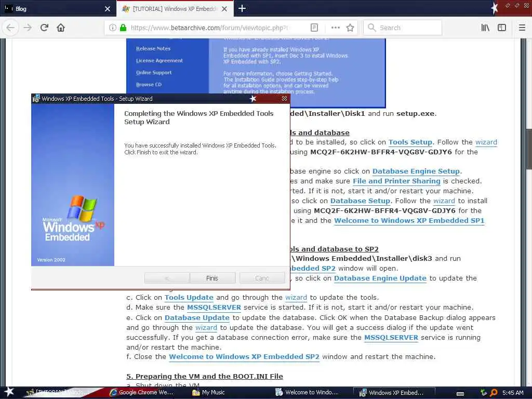
Task: Go back using the browser back arrow
Action: point(10,28)
